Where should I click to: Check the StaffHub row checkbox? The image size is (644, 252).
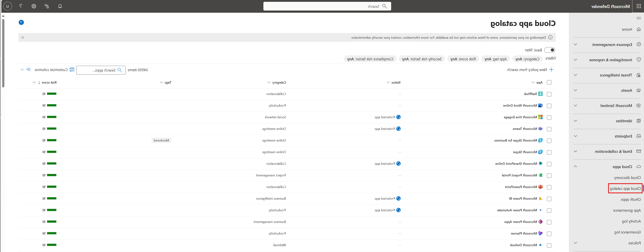click(x=549, y=94)
